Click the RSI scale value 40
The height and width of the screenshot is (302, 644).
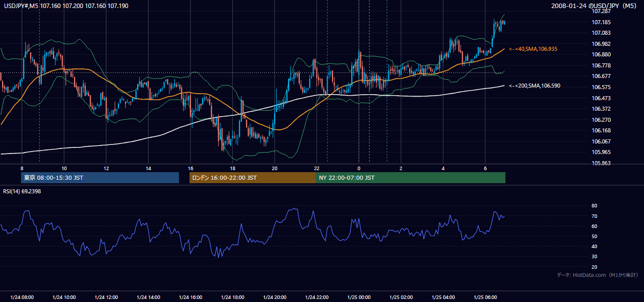click(595, 246)
